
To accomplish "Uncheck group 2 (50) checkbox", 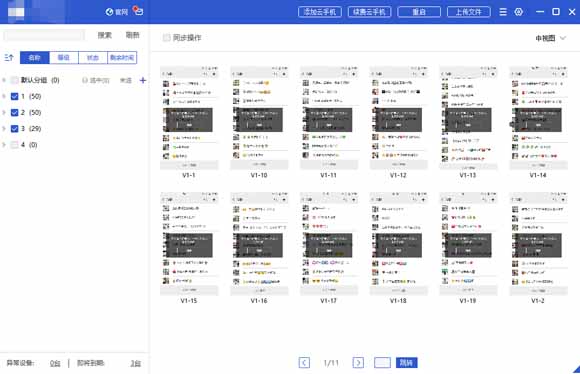I will [x=14, y=112].
